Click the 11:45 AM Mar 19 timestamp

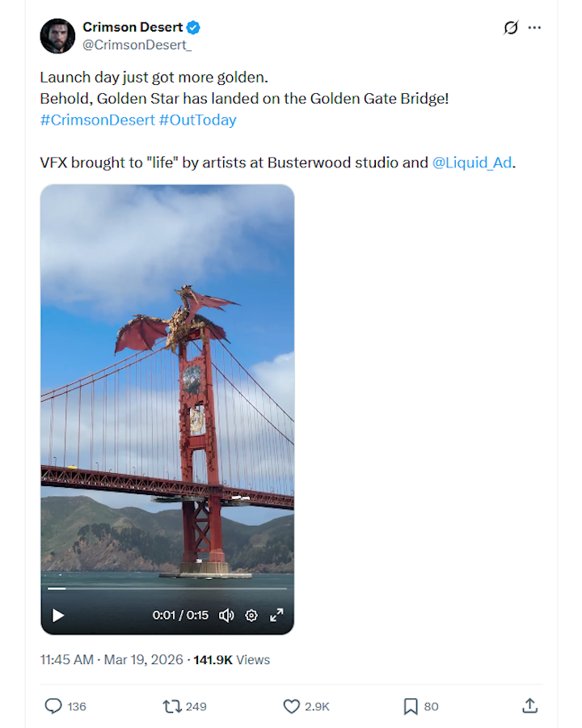point(112,660)
